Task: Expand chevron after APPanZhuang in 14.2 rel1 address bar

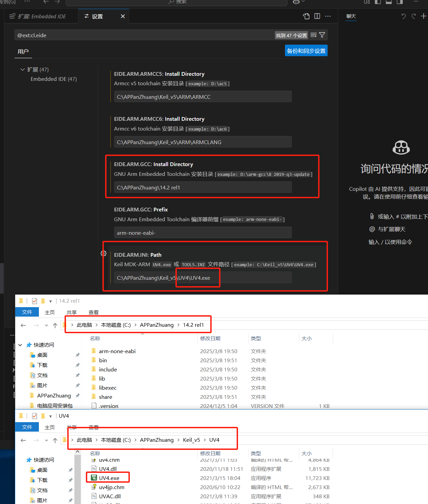Action: point(178,325)
